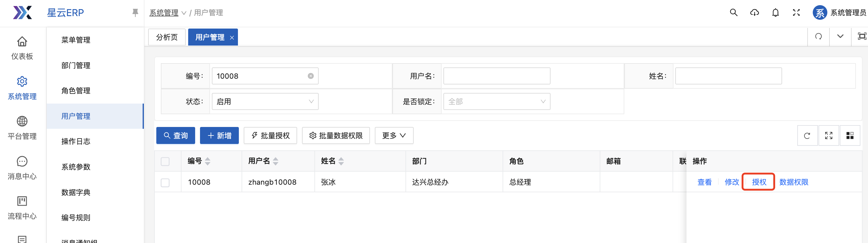Click the 授权 link for 张冰
The image size is (868, 243).
[759, 182]
